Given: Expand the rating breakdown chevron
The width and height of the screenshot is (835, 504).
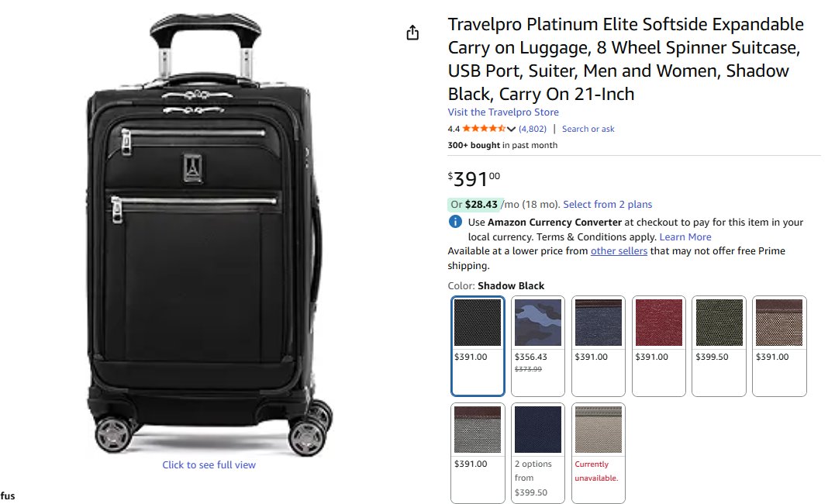Looking at the screenshot, I should (511, 129).
